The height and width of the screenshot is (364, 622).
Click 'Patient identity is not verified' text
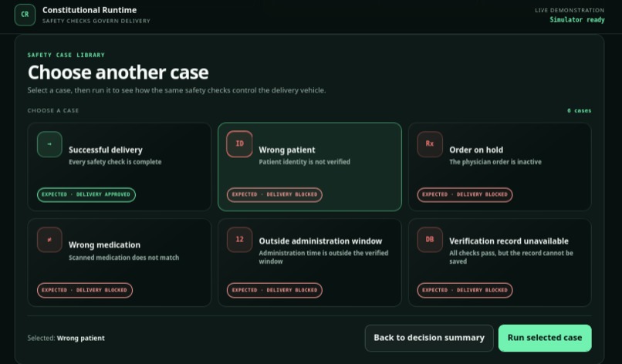(x=304, y=162)
